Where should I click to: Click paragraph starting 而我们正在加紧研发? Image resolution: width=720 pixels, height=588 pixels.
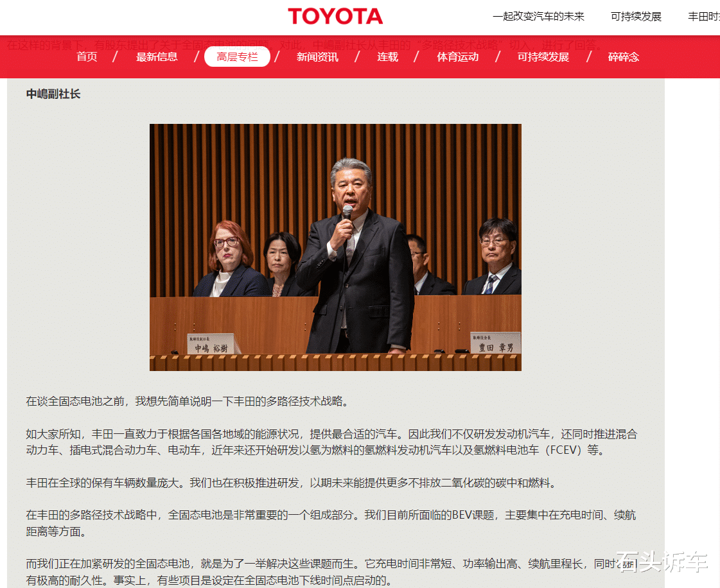(x=331, y=572)
